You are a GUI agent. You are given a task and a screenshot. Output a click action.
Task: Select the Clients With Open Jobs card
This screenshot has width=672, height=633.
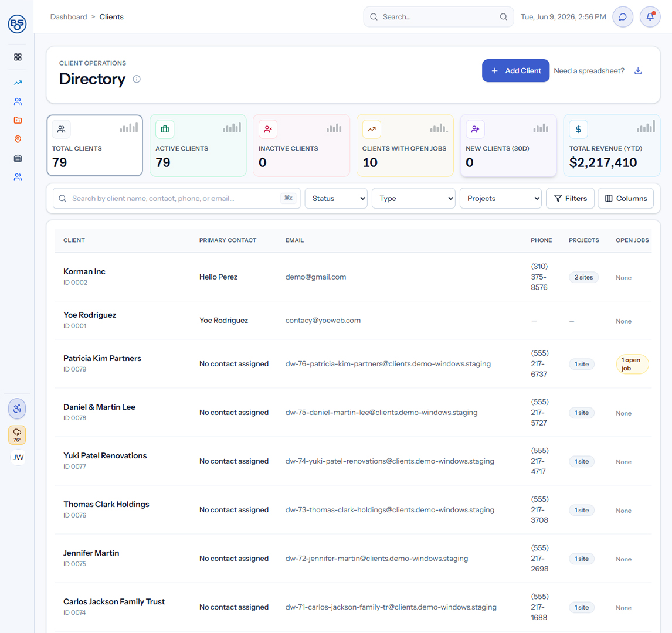pyautogui.click(x=405, y=145)
